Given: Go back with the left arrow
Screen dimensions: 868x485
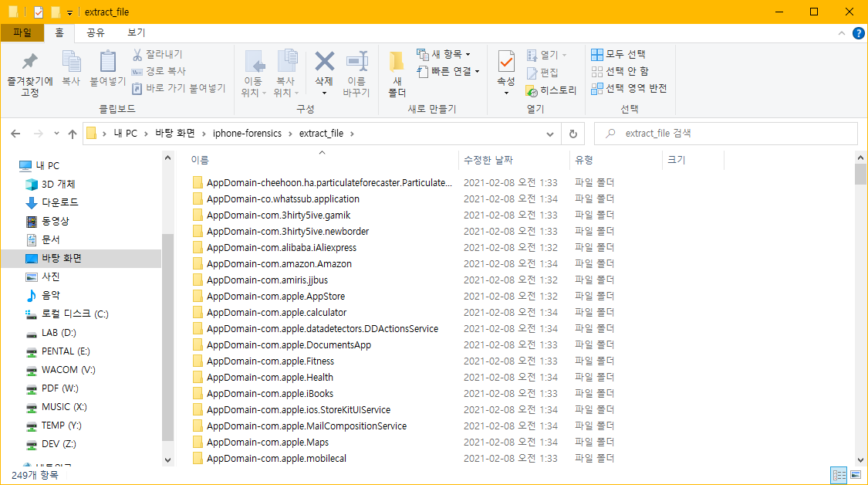Looking at the screenshot, I should click(15, 134).
